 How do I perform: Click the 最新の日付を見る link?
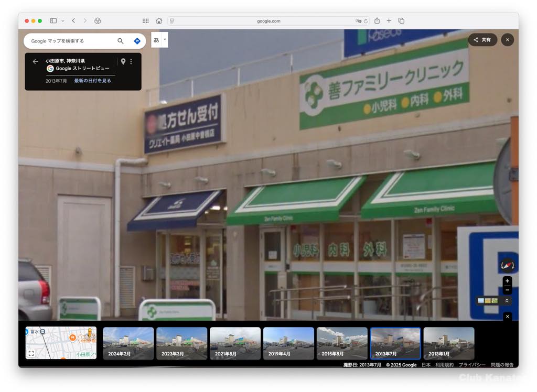pyautogui.click(x=92, y=81)
